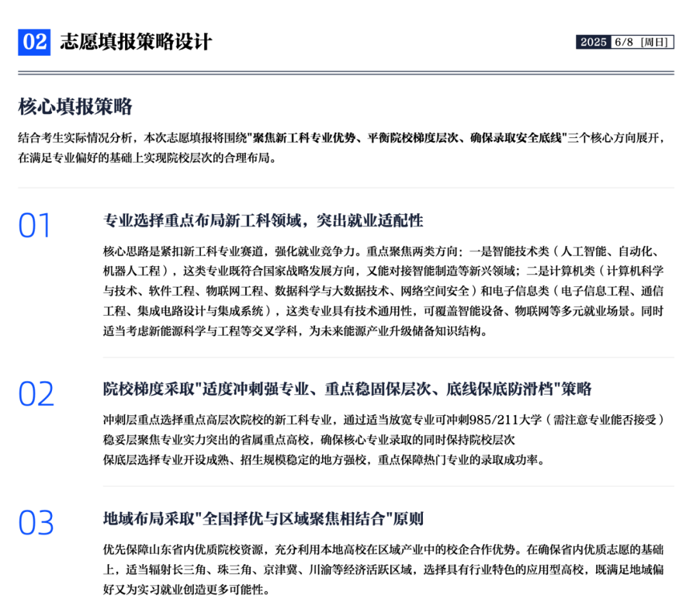The height and width of the screenshot is (616, 693).
Task: Select the heading '核心填报策略'
Action: [x=75, y=107]
